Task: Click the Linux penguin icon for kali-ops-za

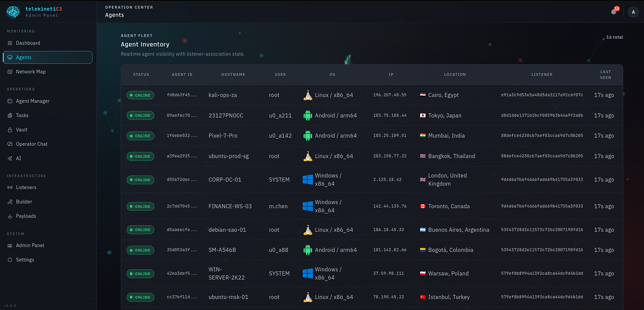Action: pos(308,95)
